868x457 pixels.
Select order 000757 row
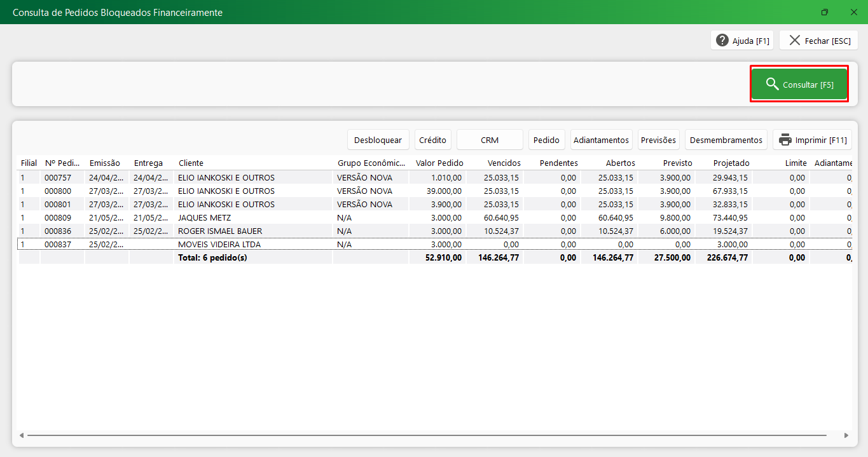pos(57,178)
